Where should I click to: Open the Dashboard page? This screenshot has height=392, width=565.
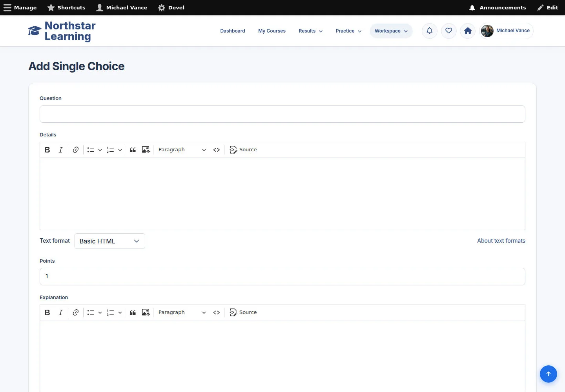coord(233,31)
